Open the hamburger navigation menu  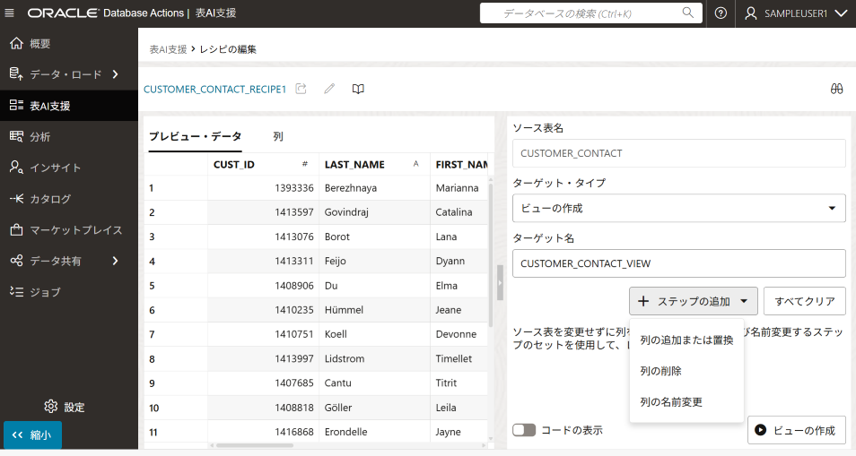(x=9, y=13)
